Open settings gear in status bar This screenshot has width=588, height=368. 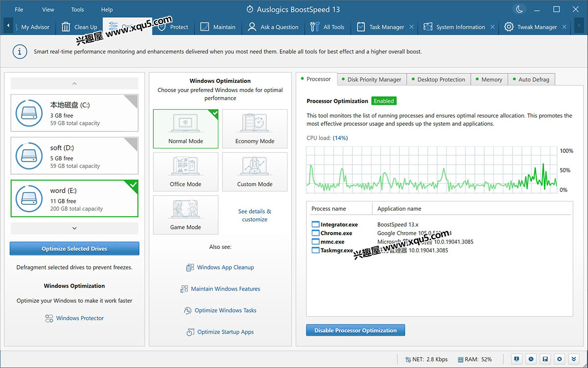560,359
